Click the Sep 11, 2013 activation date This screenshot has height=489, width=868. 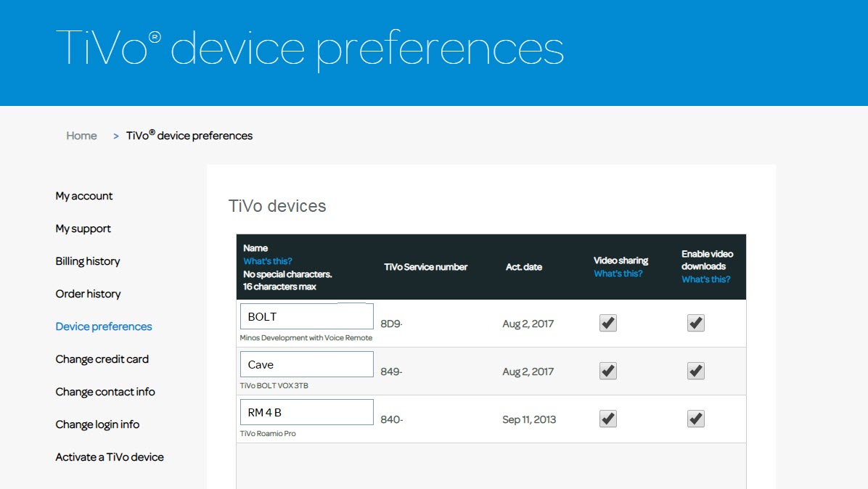529,419
